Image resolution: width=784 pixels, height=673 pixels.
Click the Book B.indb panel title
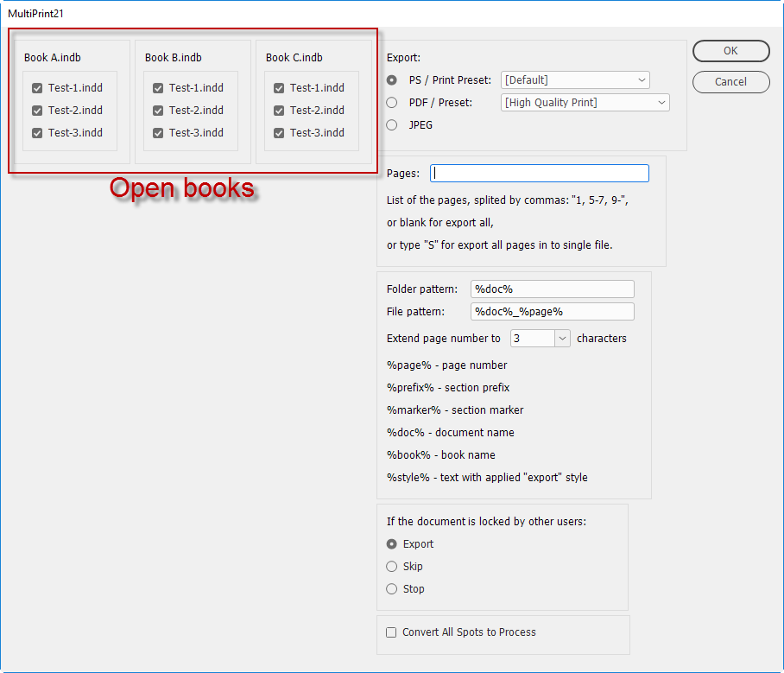[x=174, y=58]
